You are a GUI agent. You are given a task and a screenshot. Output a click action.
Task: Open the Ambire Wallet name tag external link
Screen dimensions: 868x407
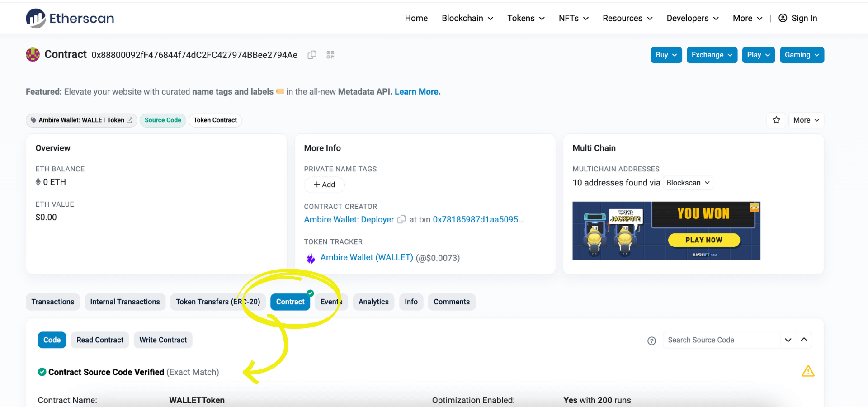tap(130, 120)
